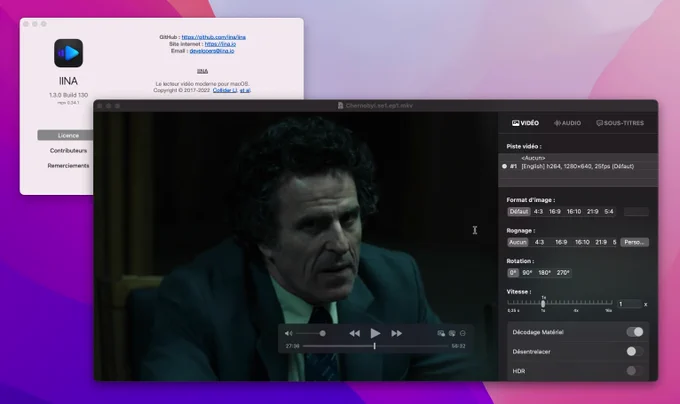Click the file icon beside Chernobyl title
The image size is (680, 404).
point(340,106)
